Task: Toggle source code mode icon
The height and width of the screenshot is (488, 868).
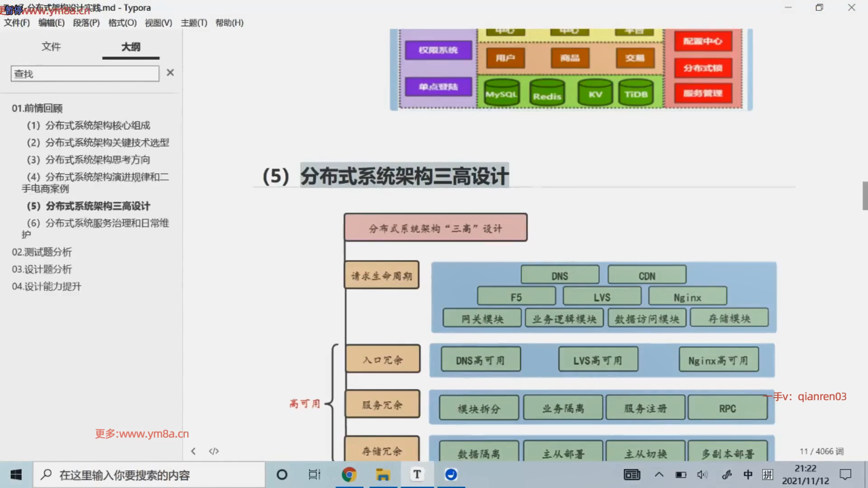Action: (214, 451)
